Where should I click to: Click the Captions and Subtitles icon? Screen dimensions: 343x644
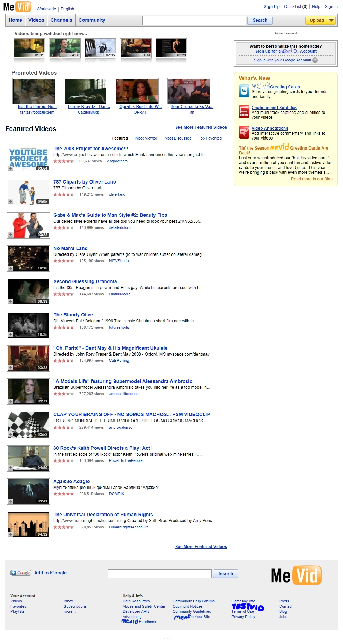[x=244, y=112]
